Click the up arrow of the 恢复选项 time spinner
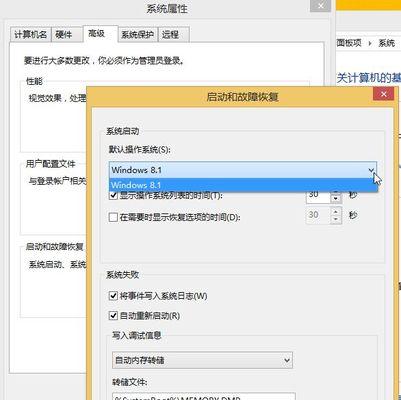This screenshot has width=401, height=400. [x=336, y=211]
